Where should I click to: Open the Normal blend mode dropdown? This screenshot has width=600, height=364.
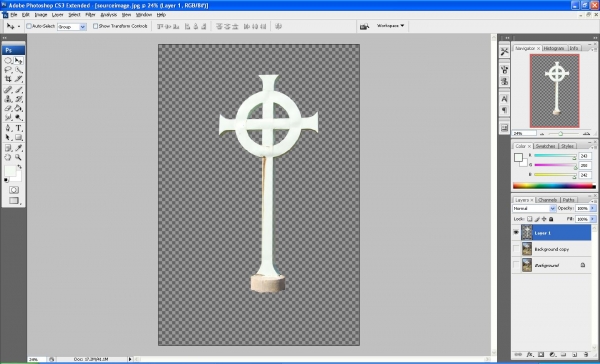(534, 208)
